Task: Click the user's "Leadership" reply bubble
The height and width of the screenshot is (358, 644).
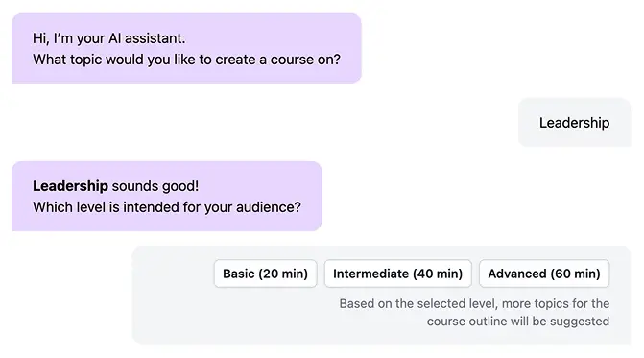Action: tap(574, 122)
